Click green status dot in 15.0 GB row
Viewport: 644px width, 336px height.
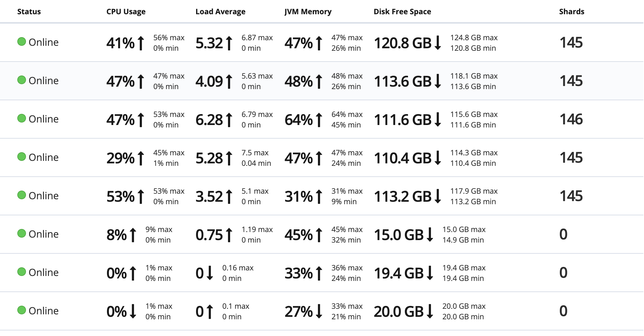click(22, 233)
